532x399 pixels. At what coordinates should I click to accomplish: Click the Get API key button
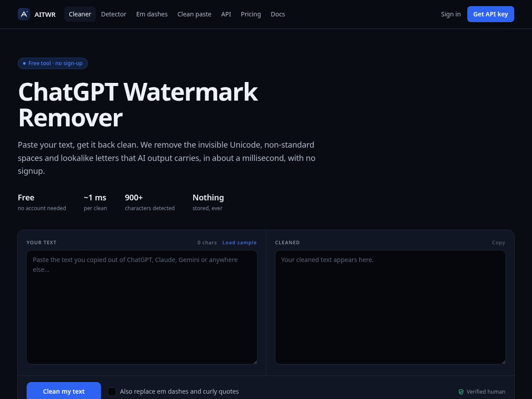[x=491, y=14]
